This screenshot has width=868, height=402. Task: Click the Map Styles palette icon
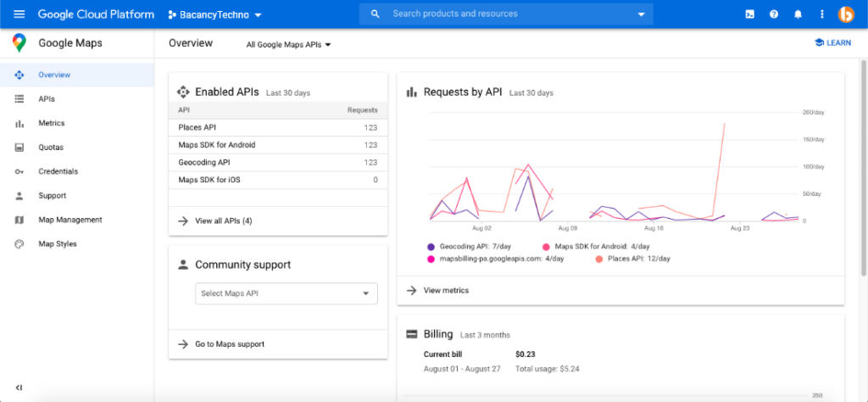pos(19,243)
